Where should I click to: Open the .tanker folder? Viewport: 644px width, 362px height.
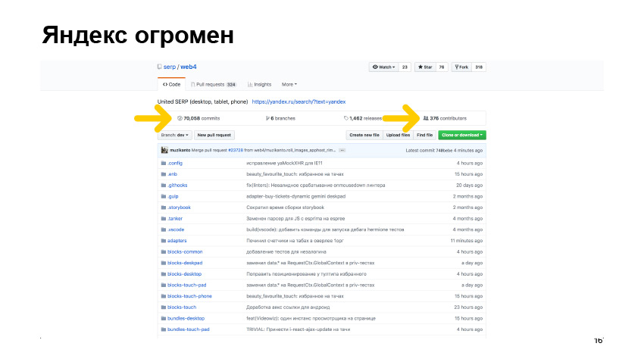click(175, 218)
